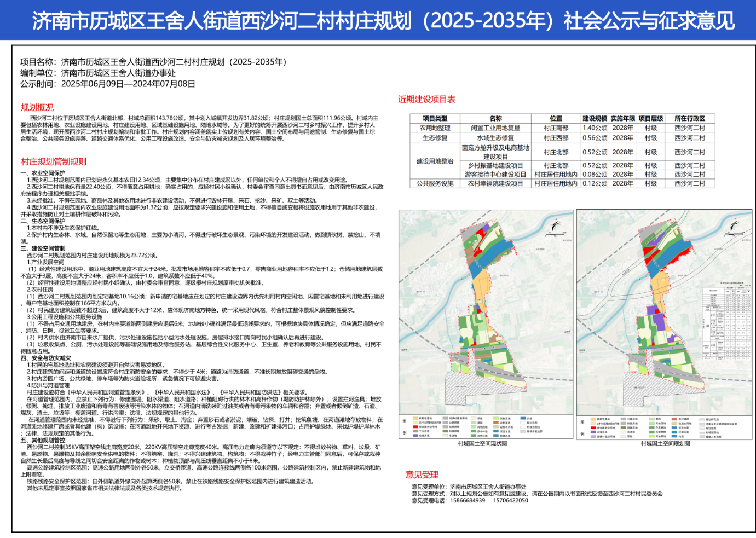Viewport: 756px width, 538px height.
Task: Click the 乡村振兴基地建设项目 cell
Action: pos(495,165)
